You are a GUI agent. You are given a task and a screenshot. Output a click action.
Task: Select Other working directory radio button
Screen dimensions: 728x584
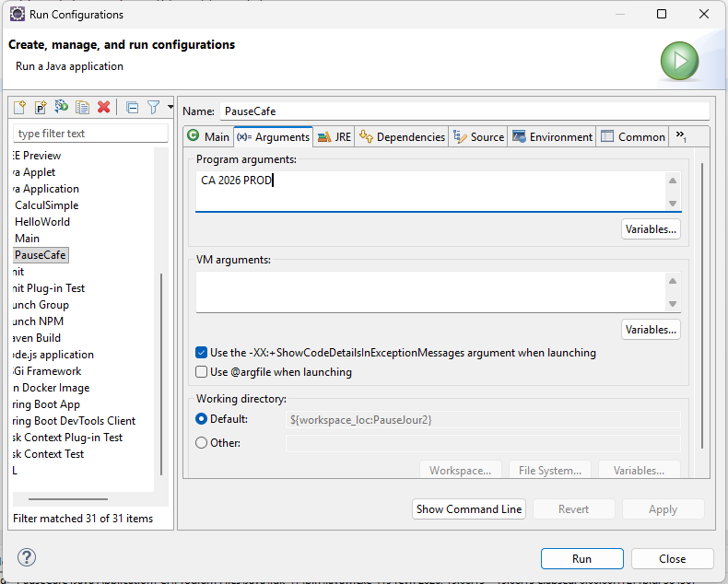click(202, 443)
